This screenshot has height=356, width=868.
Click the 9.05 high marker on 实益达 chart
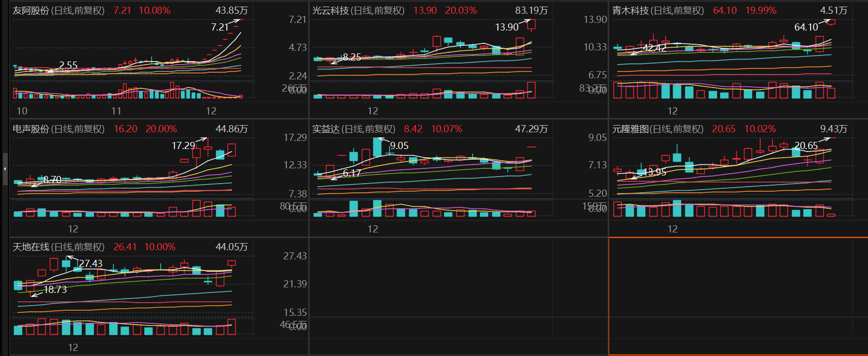[399, 146]
